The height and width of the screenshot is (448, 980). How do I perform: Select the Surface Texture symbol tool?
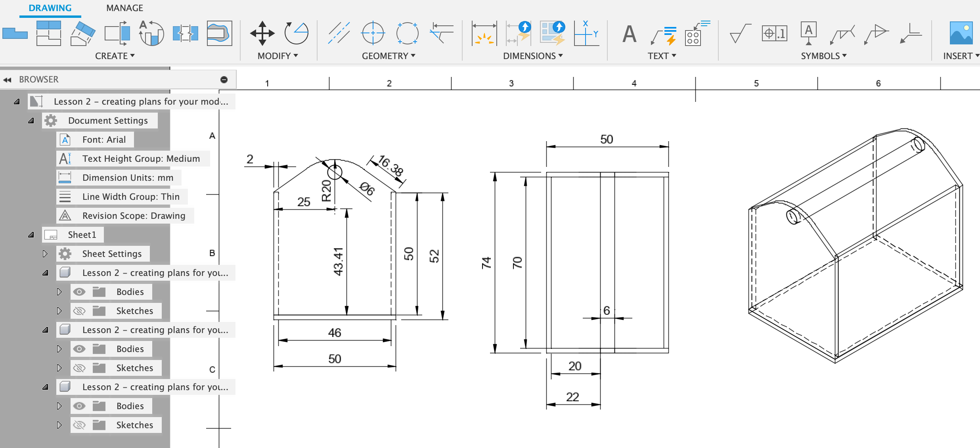740,33
